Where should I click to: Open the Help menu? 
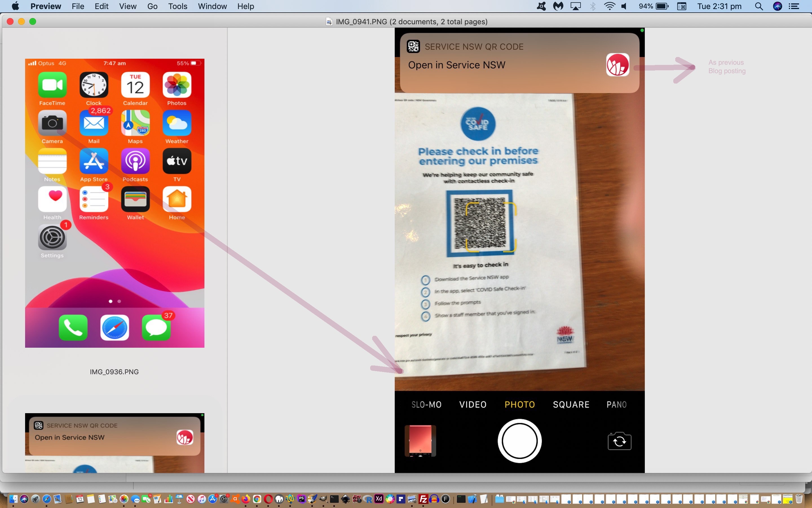pos(246,6)
